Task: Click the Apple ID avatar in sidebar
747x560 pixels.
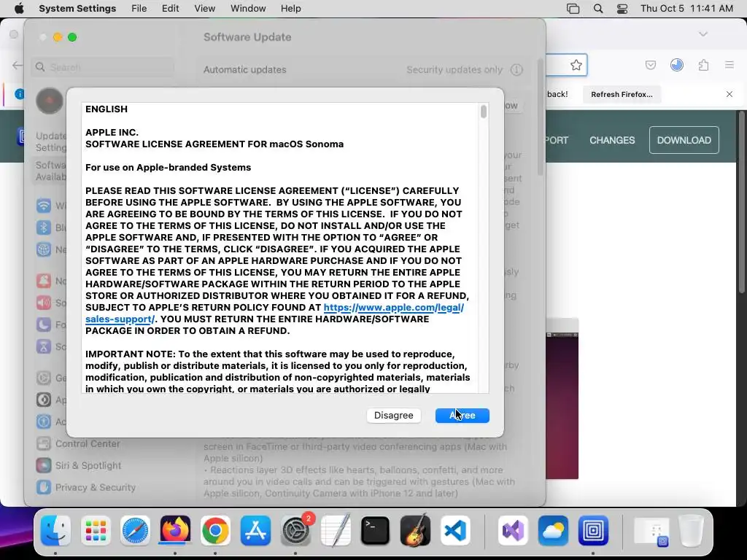Action: (x=49, y=101)
